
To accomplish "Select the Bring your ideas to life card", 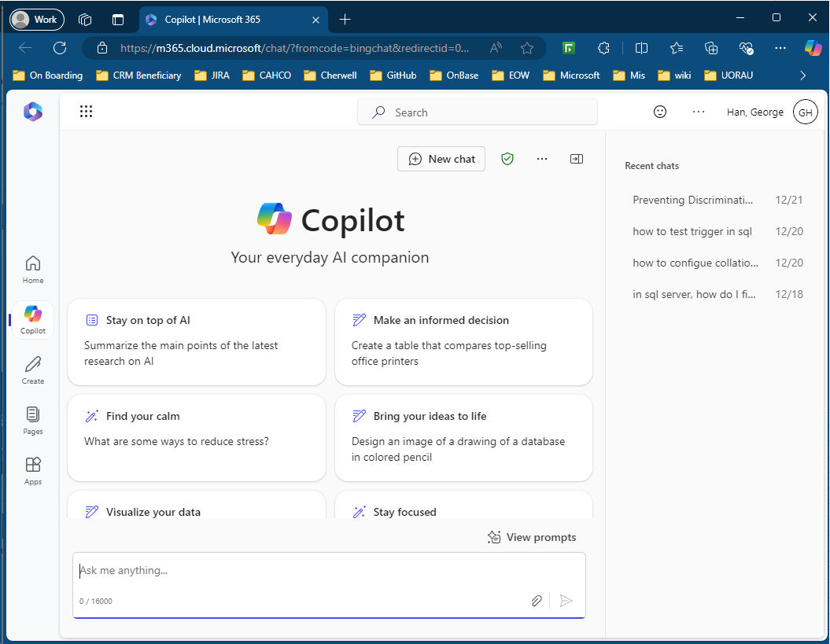I will coord(463,438).
